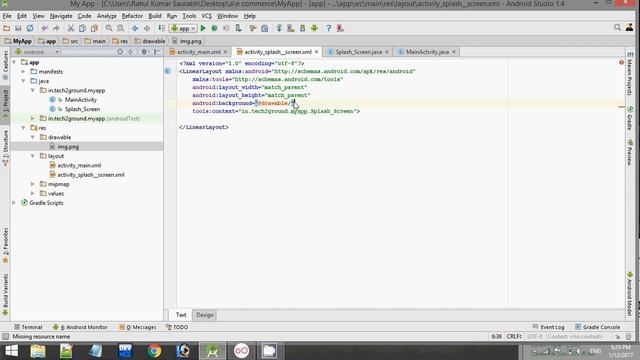Switch to the MainActivity.java tab
Screen dimensions: 640x360
427,52
